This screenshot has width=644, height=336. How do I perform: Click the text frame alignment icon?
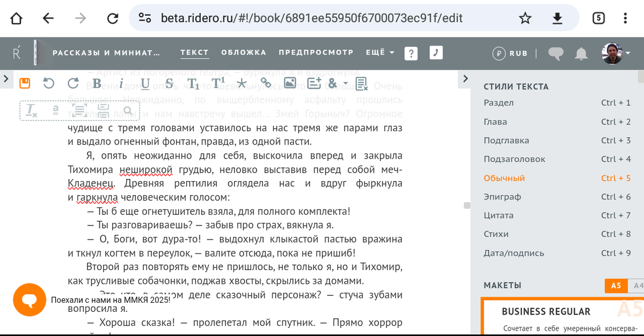tap(79, 110)
